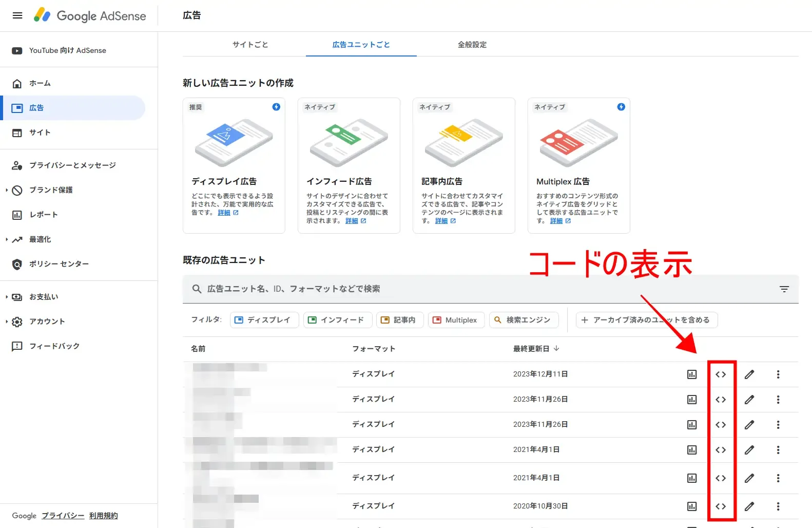Switch to the 全般設定 tab
The image size is (812, 528).
(472, 45)
